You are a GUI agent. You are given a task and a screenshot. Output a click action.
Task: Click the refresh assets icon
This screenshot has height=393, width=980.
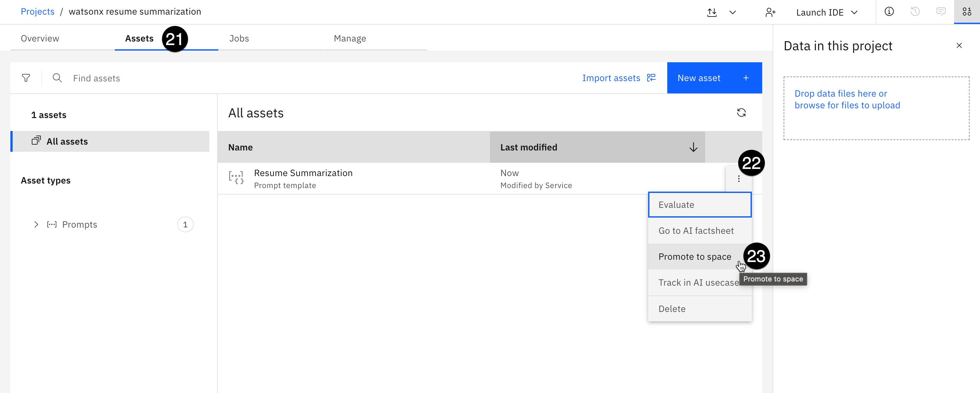click(741, 113)
